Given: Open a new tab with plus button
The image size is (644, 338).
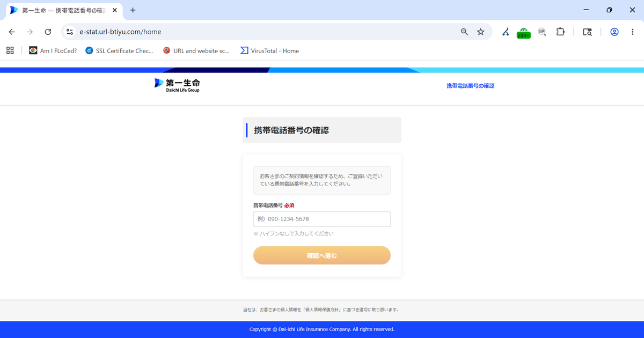Looking at the screenshot, I should tap(133, 10).
